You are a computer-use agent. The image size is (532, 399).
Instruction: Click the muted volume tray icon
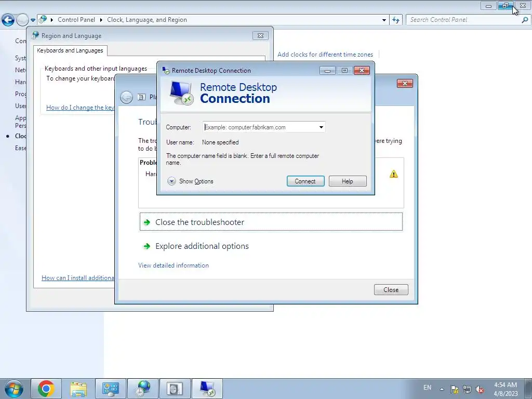(480, 389)
